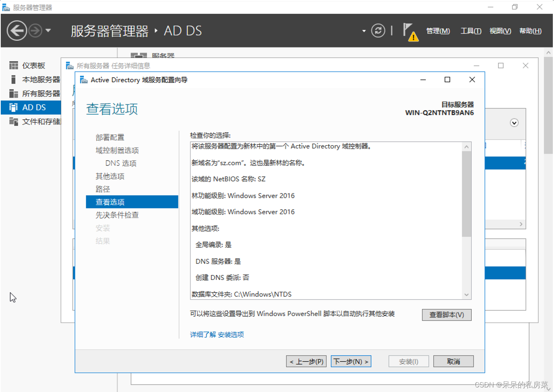The image size is (554, 392).
Task: Click the 上一步(P) button
Action: click(x=306, y=361)
